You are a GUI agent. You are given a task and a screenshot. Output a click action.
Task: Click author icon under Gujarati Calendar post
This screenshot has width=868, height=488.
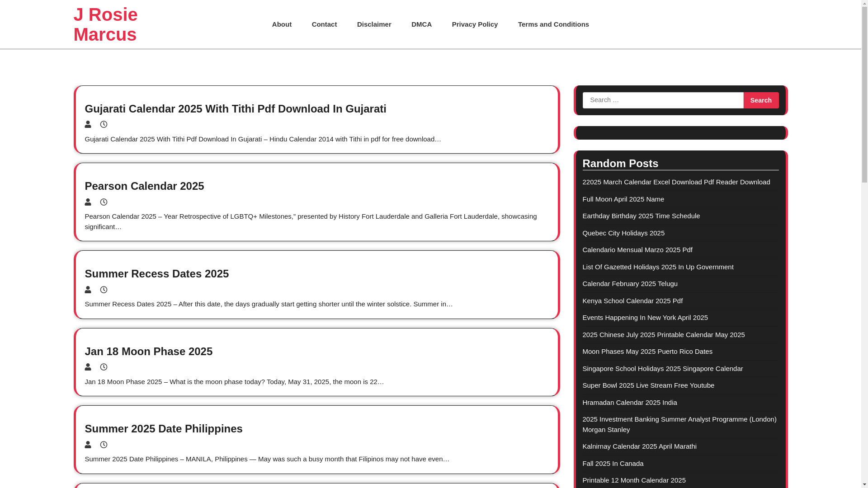click(x=88, y=124)
